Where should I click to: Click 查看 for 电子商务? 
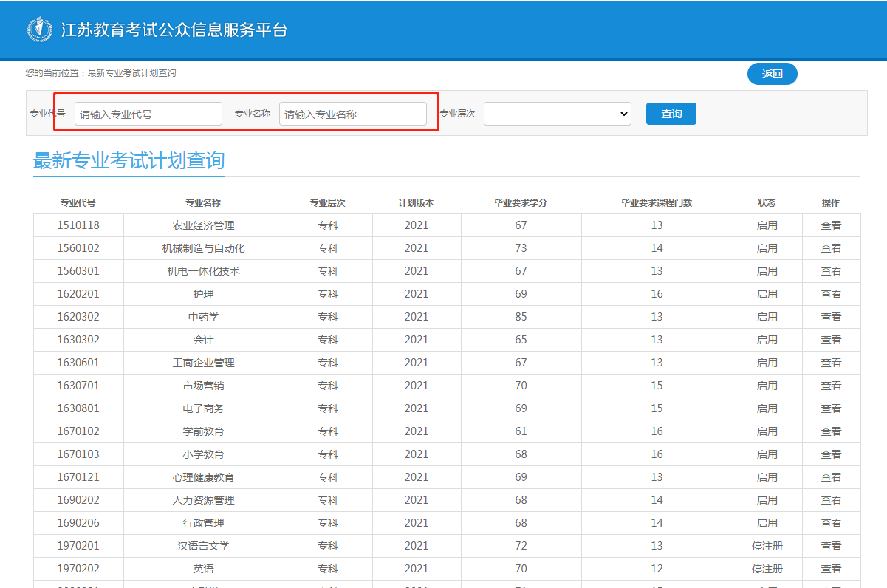point(831,408)
